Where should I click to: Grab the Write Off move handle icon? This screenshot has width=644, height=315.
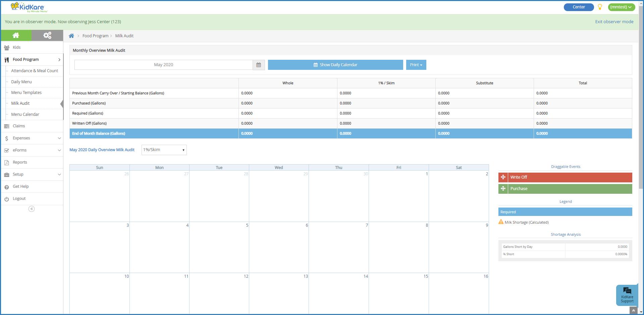503,177
